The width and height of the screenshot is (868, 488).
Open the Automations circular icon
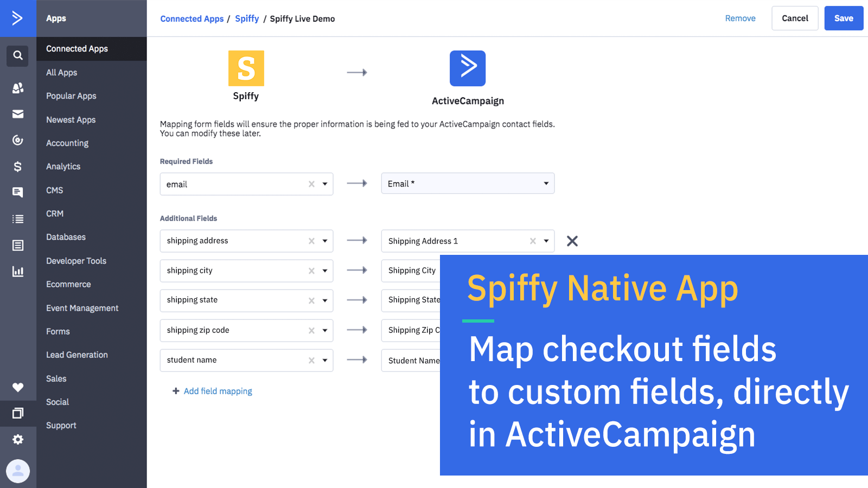pos(18,140)
